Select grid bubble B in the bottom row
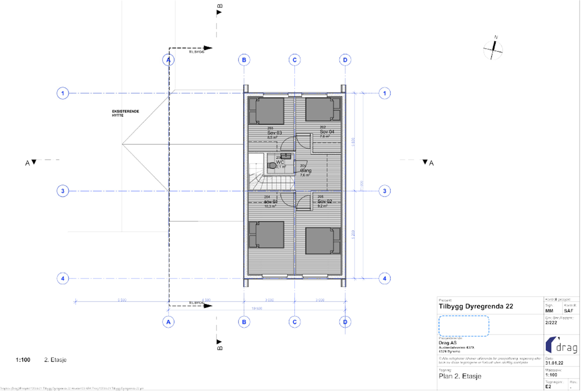Image resolution: width=581 pixels, height=392 pixels. point(244,322)
